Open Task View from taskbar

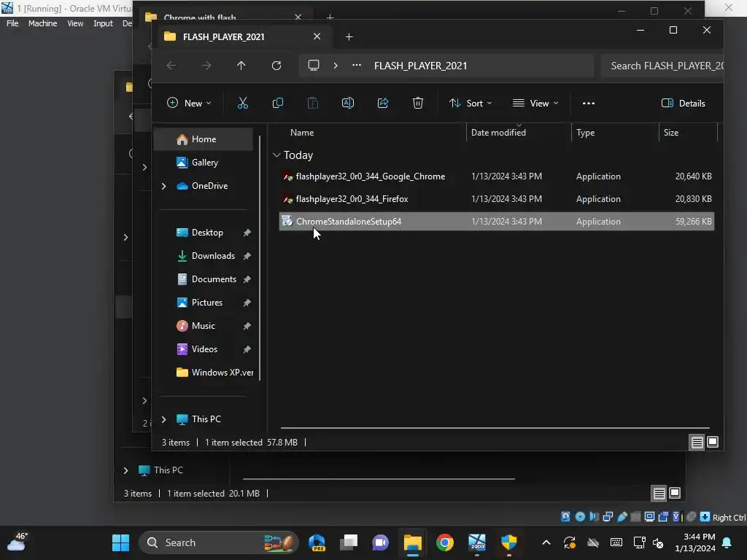click(x=349, y=542)
